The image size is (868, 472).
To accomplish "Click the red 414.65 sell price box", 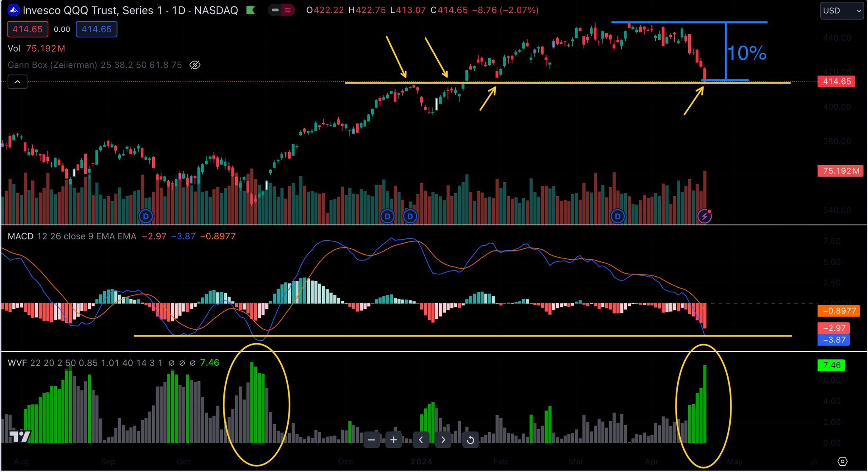I will pyautogui.click(x=28, y=29).
